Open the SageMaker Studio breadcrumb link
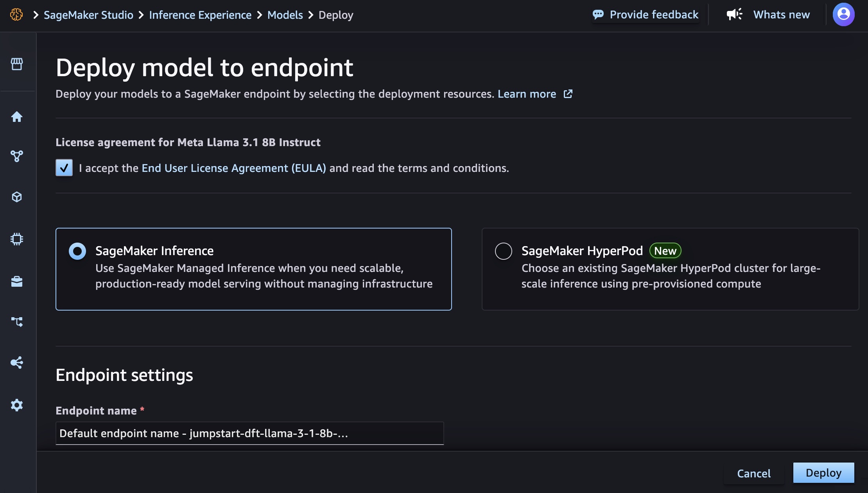Screen dimensions: 868x493 [88, 15]
